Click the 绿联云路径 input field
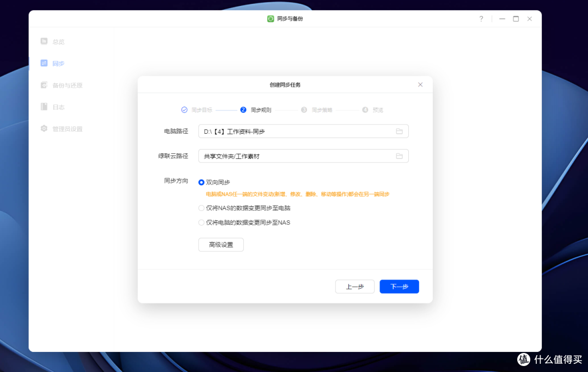This screenshot has height=372, width=588. (x=303, y=156)
